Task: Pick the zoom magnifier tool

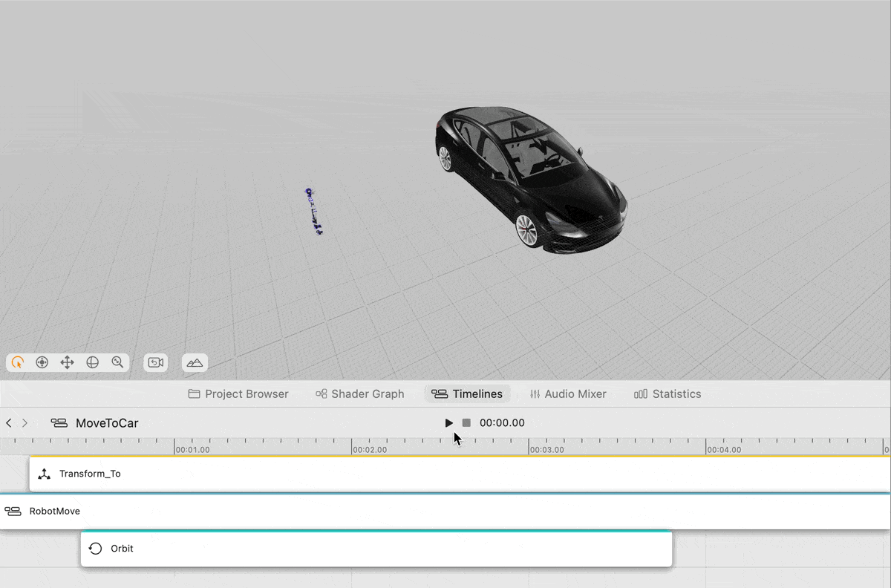Action: (117, 362)
